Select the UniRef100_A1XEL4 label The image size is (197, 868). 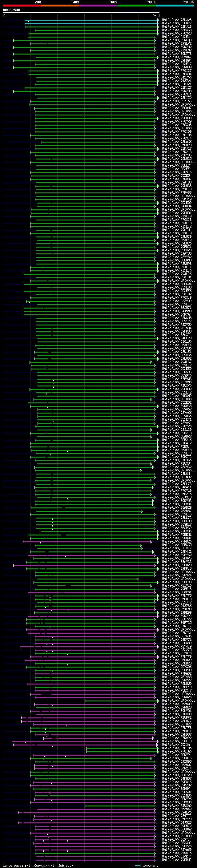click(x=177, y=37)
